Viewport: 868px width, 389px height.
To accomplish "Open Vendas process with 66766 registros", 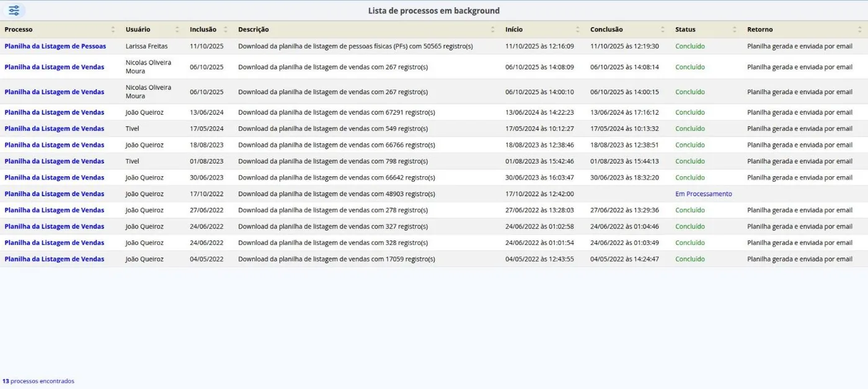I will (55, 145).
